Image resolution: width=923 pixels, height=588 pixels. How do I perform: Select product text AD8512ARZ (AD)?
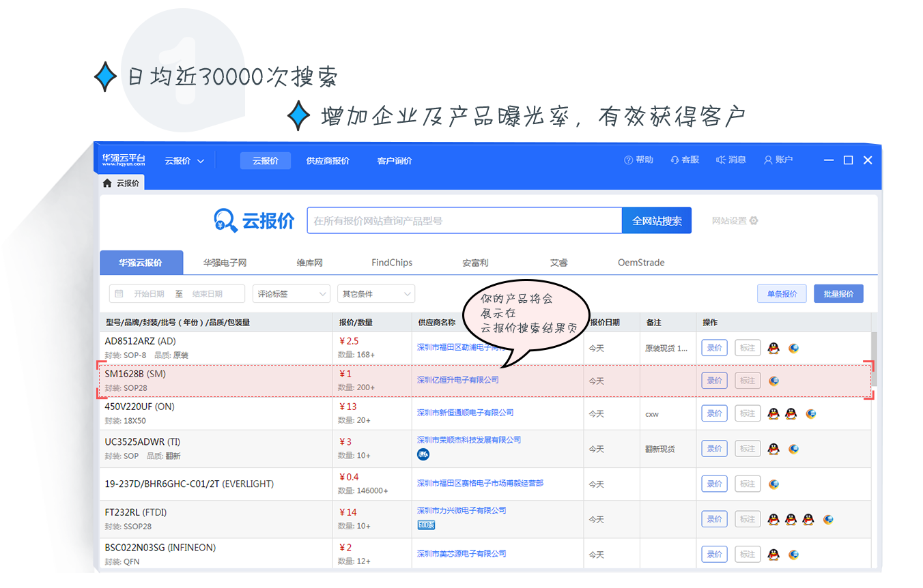[x=140, y=341]
